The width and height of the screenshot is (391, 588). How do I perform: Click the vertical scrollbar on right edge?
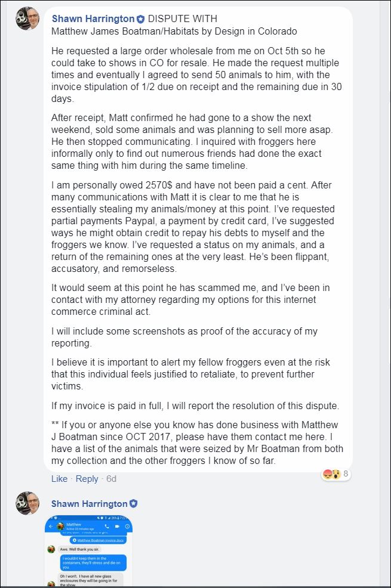[x=384, y=294]
